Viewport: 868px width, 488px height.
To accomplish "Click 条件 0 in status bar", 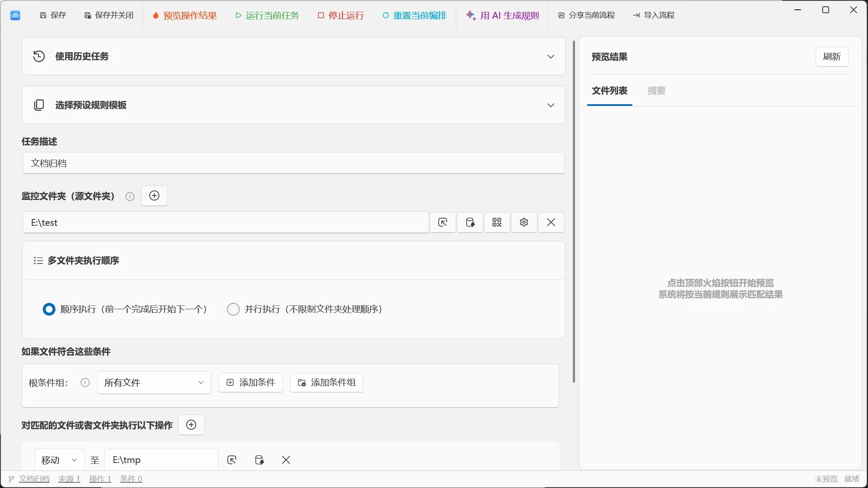I will (131, 479).
